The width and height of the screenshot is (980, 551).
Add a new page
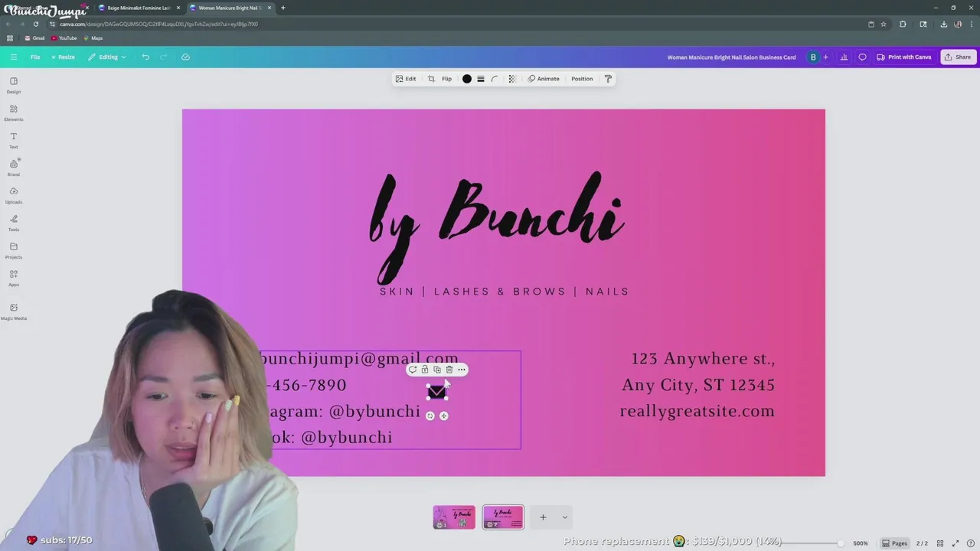543,517
